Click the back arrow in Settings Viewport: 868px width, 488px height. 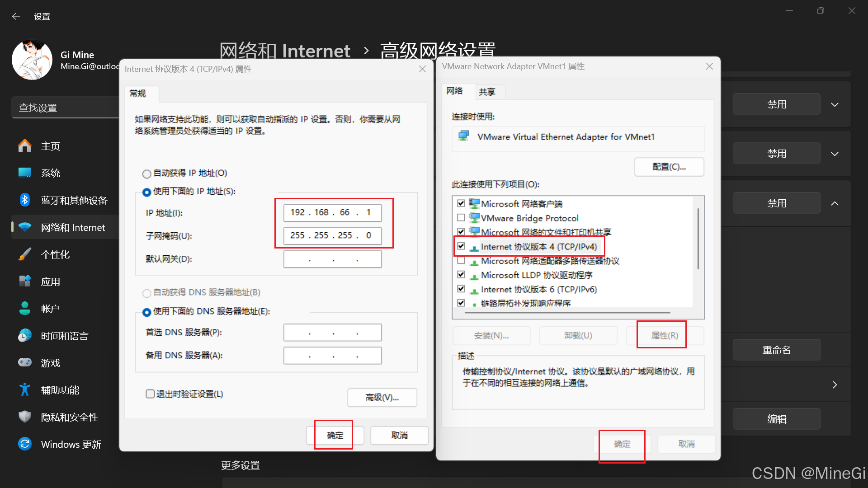[16, 17]
